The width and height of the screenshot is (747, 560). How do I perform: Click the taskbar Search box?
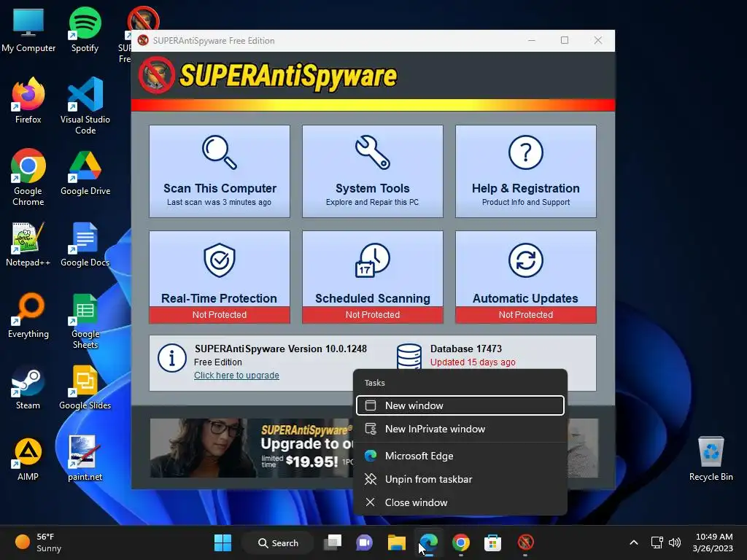click(278, 542)
